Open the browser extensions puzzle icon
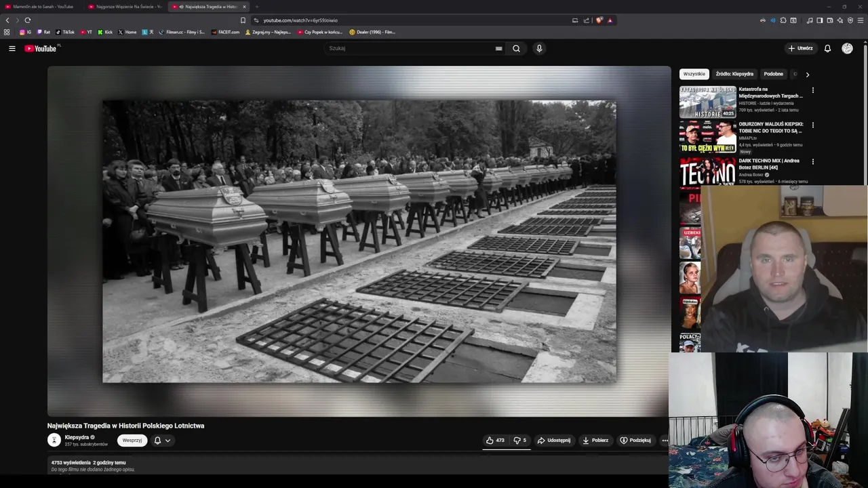Viewport: 868px width, 488px height. pyautogui.click(x=783, y=20)
